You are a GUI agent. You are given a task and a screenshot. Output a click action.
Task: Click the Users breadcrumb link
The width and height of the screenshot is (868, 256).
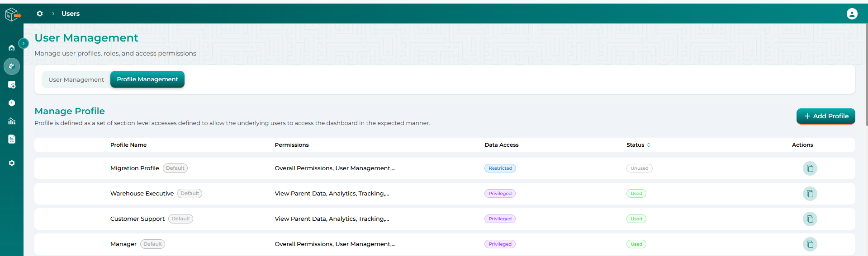click(71, 14)
